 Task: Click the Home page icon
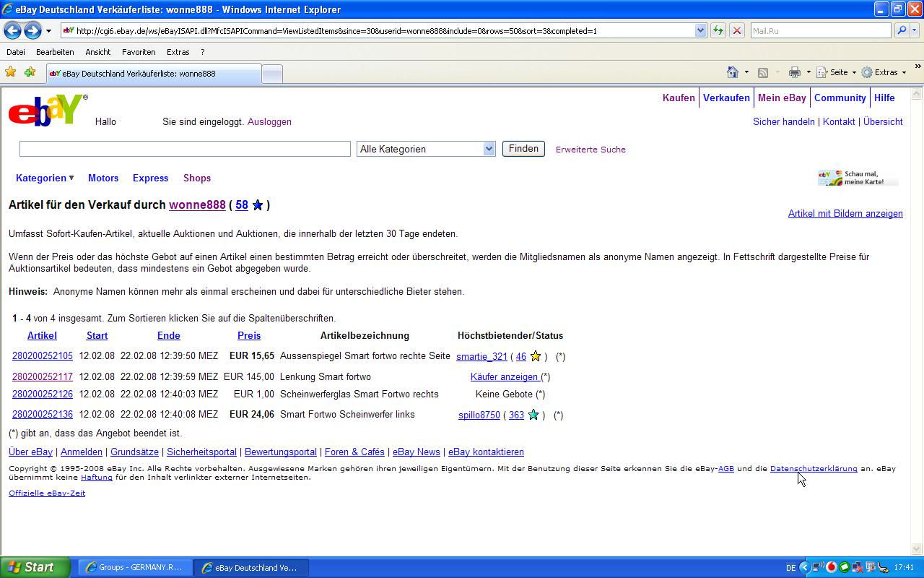733,72
